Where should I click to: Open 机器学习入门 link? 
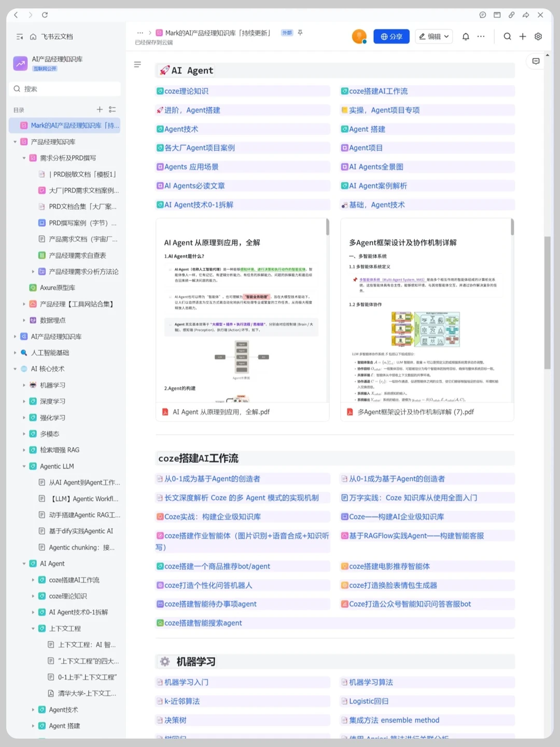tap(186, 682)
